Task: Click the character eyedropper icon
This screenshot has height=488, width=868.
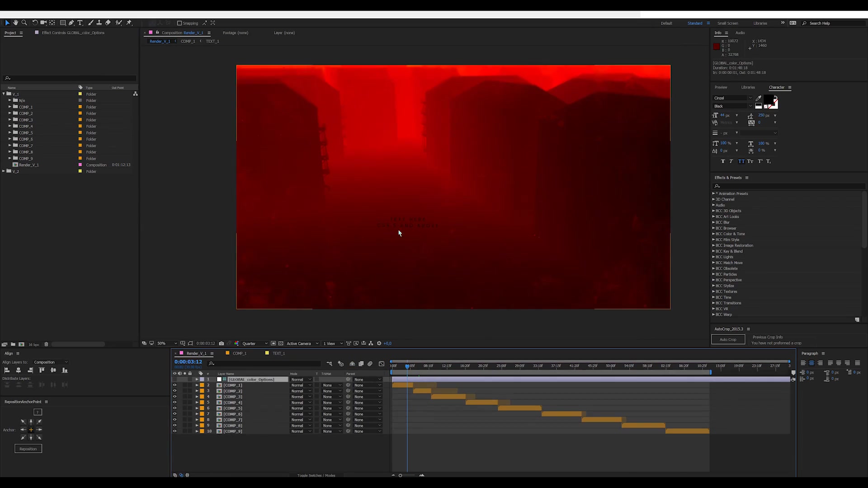Action: point(759,98)
